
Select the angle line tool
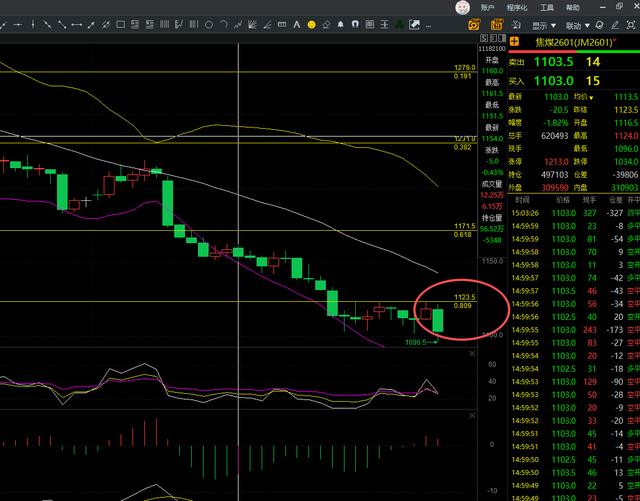point(267,25)
